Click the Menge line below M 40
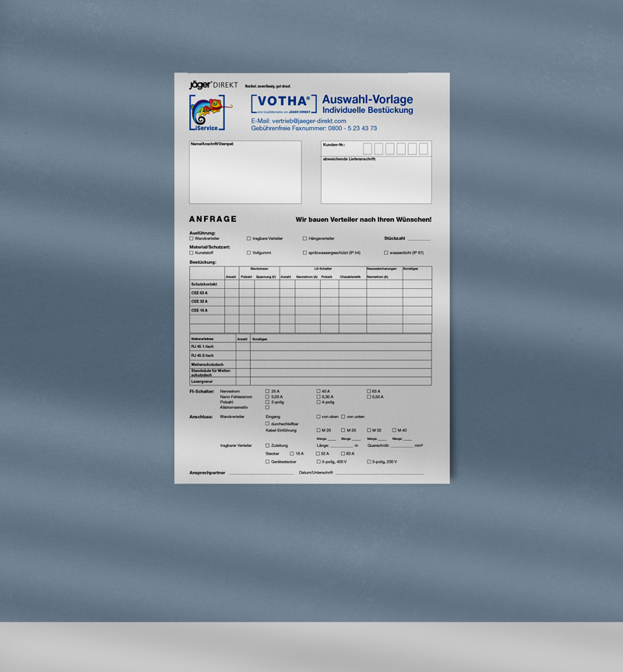The height and width of the screenshot is (672, 623). coord(407,439)
